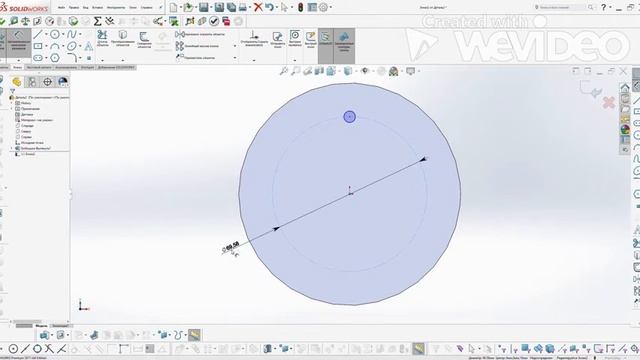Image resolution: width=640 pixels, height=360 pixels.
Task: Open the DisplayManager sphere tab
Action: pyautogui.click(x=63, y=82)
